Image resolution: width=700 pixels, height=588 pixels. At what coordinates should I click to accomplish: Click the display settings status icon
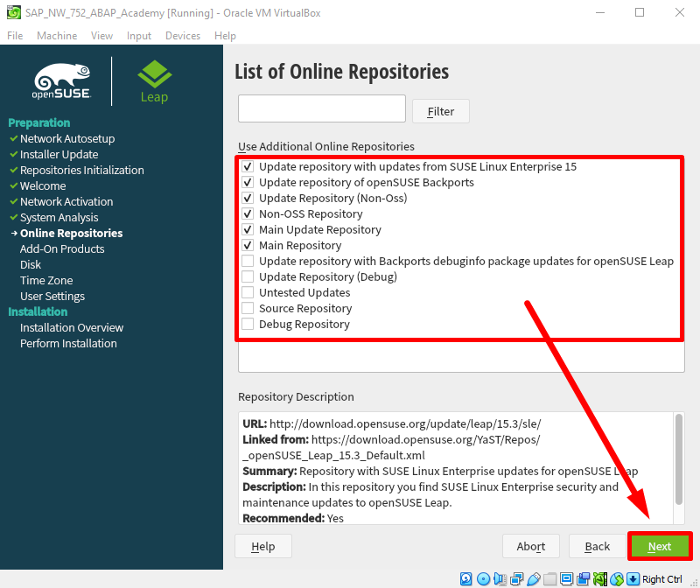point(566,579)
